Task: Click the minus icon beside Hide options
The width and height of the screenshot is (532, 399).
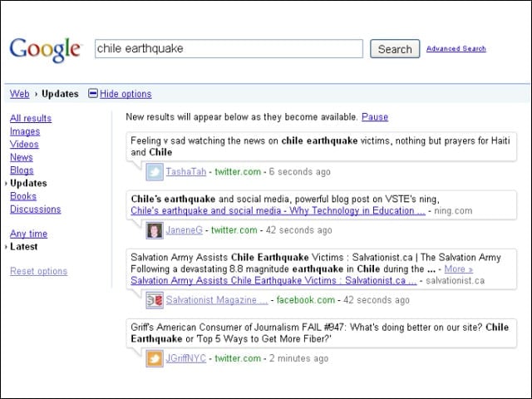Action: click(x=93, y=93)
